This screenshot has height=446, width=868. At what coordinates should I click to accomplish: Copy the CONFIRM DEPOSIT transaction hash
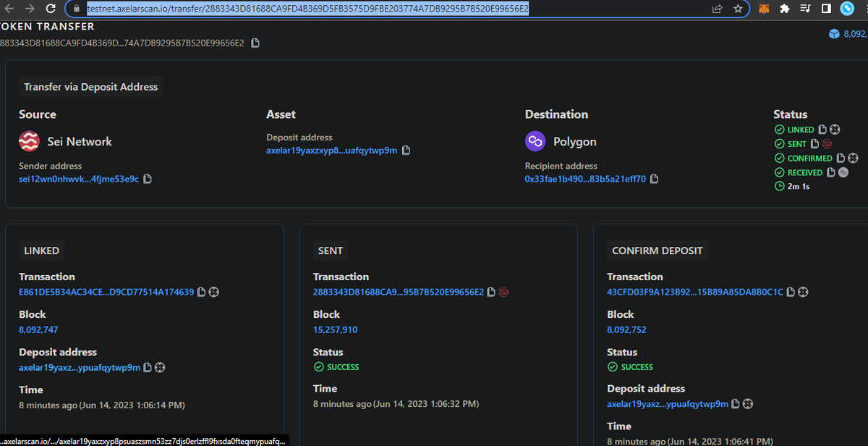coord(791,292)
